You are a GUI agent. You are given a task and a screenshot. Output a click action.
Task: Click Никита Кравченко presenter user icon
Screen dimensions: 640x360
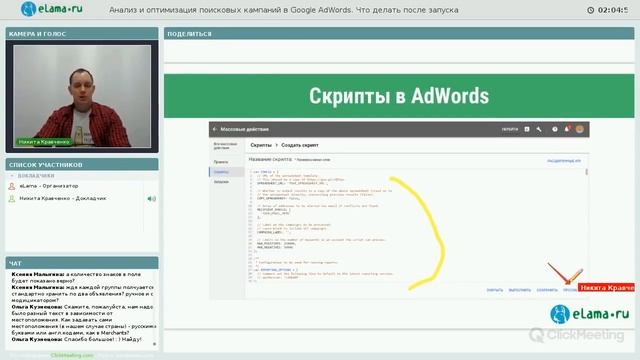tap(12, 198)
